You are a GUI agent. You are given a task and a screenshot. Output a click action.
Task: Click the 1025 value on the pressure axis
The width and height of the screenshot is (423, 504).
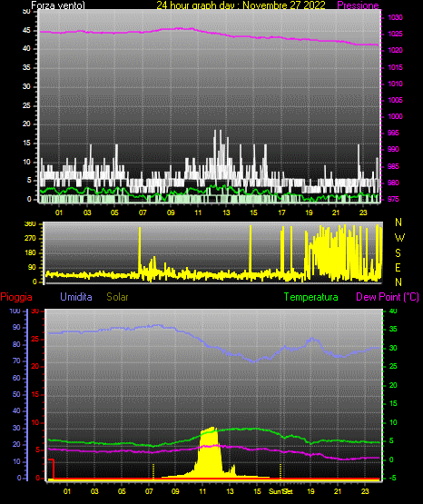click(x=395, y=34)
